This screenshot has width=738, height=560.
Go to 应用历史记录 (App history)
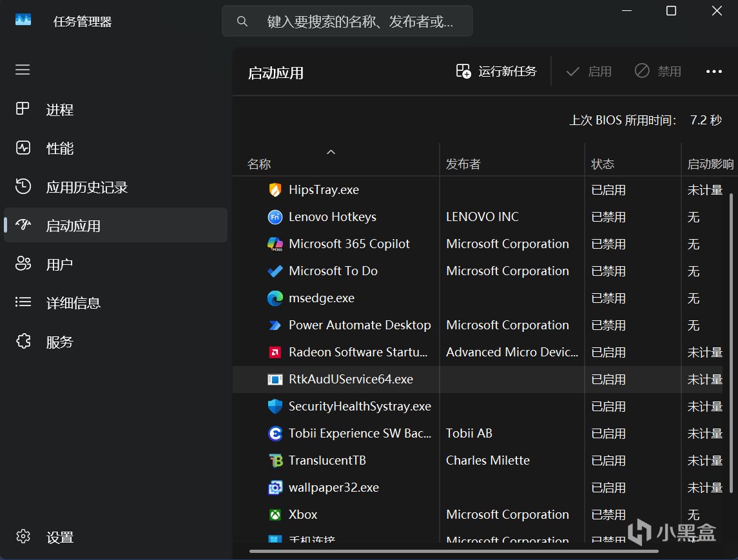point(86,188)
